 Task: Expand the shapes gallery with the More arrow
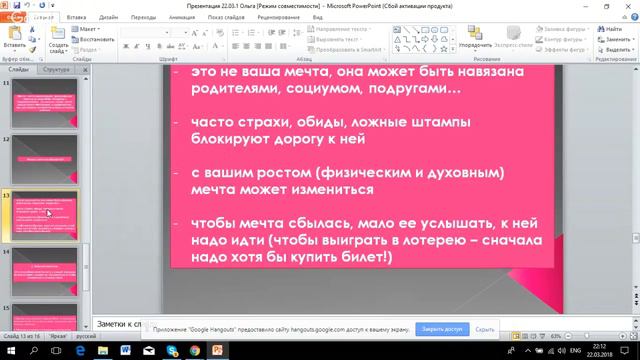(x=453, y=49)
